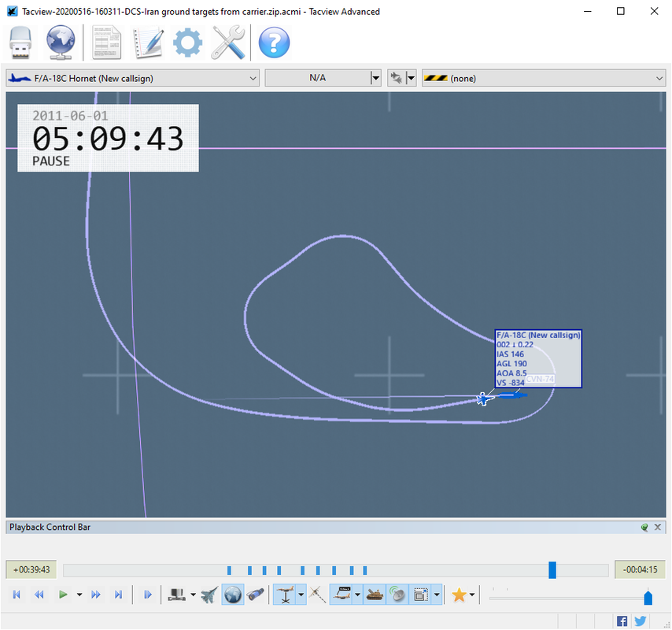Click the 2011-06-01 date text
672x630 pixels.
pyautogui.click(x=70, y=116)
